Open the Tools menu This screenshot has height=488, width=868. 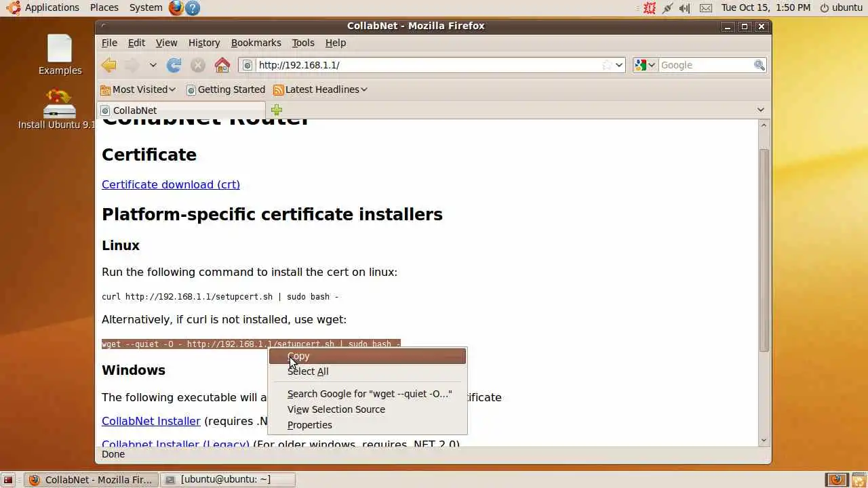click(x=303, y=43)
